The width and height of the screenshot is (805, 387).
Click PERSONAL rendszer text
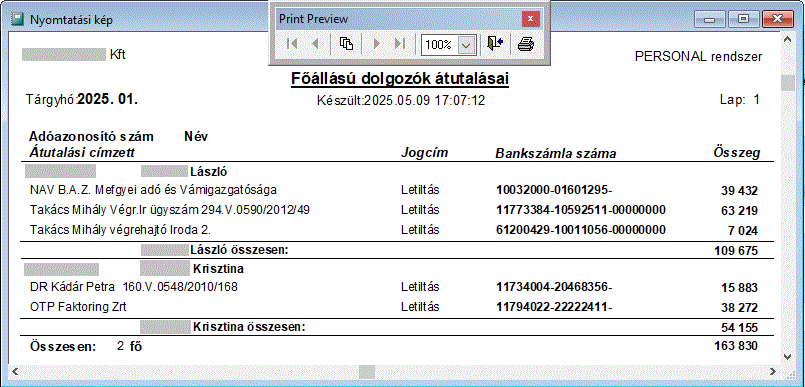click(699, 56)
